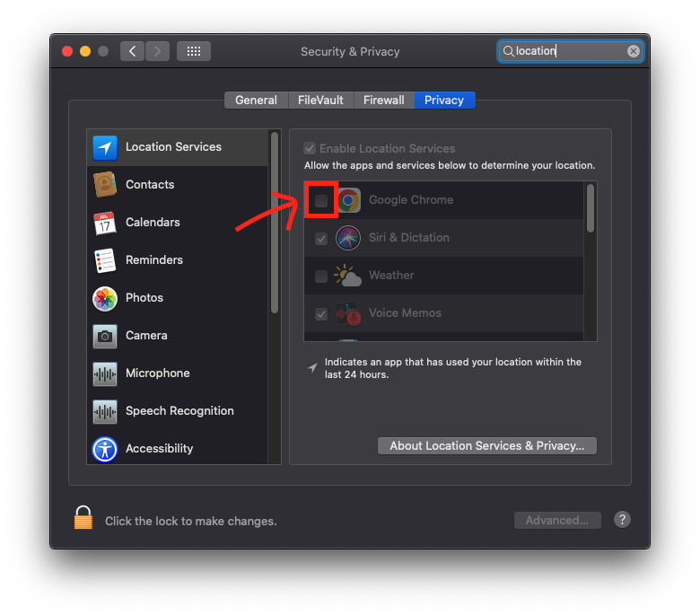Switch to the General tab
This screenshot has height=615, width=700.
tap(257, 100)
